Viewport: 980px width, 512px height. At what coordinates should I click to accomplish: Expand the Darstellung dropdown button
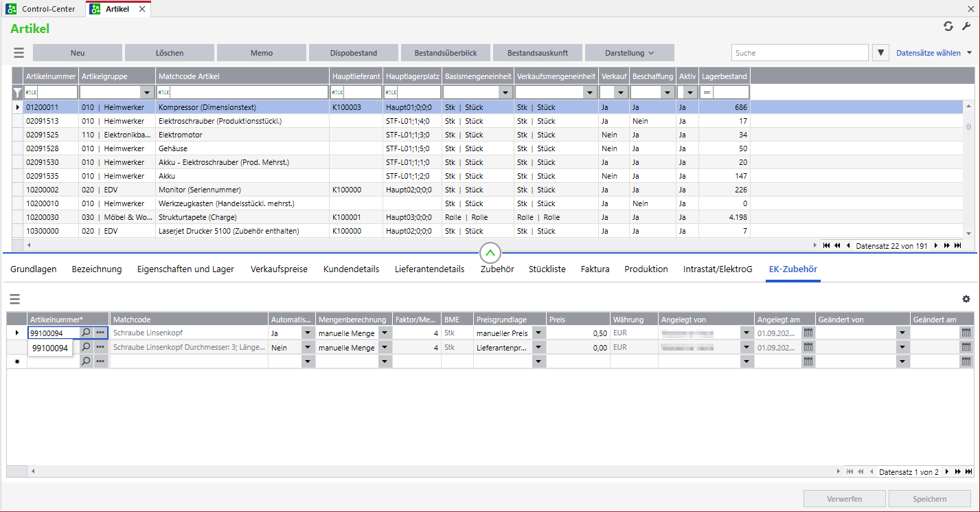point(629,53)
